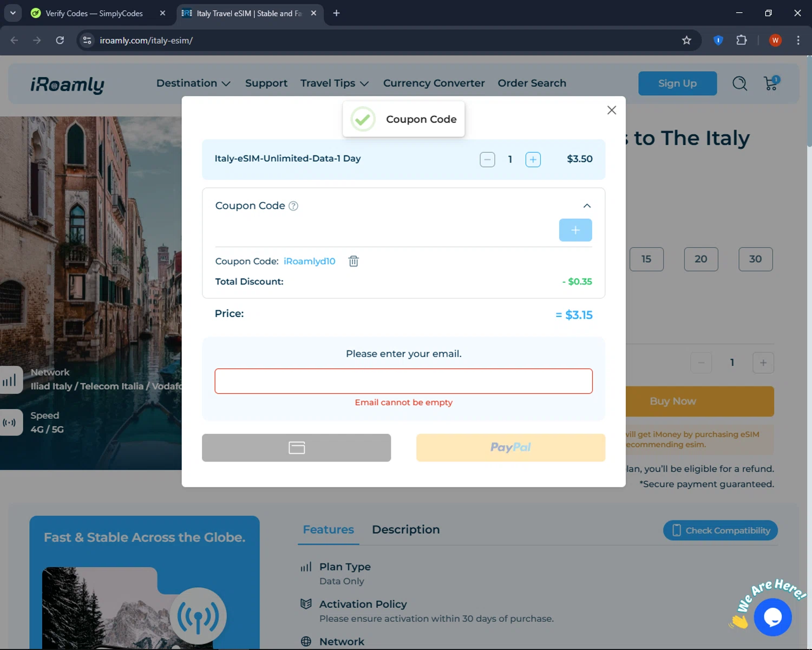Viewport: 812px width, 650px height.
Task: Open the browser profile avatar W
Action: coord(775,40)
